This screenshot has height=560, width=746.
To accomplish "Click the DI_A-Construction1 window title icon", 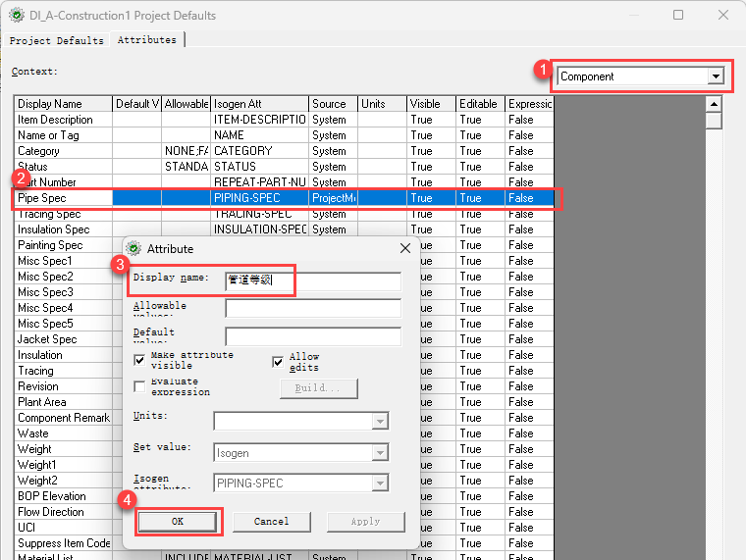I will click(16, 16).
